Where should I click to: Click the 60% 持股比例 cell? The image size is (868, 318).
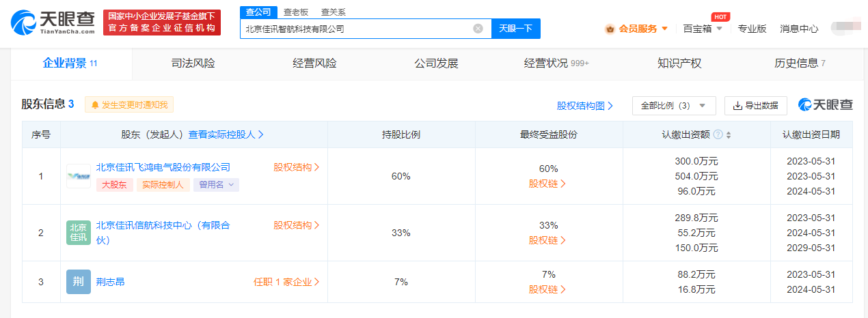[x=401, y=176]
